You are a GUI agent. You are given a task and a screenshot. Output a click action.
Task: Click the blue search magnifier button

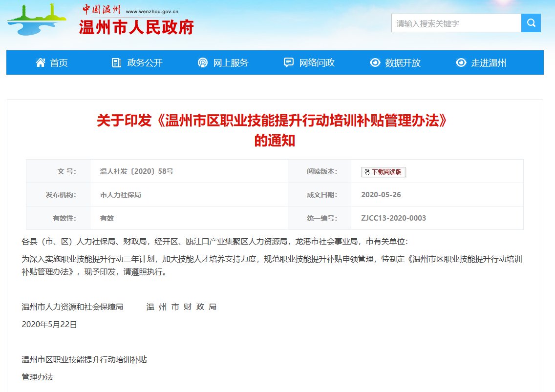click(x=531, y=23)
